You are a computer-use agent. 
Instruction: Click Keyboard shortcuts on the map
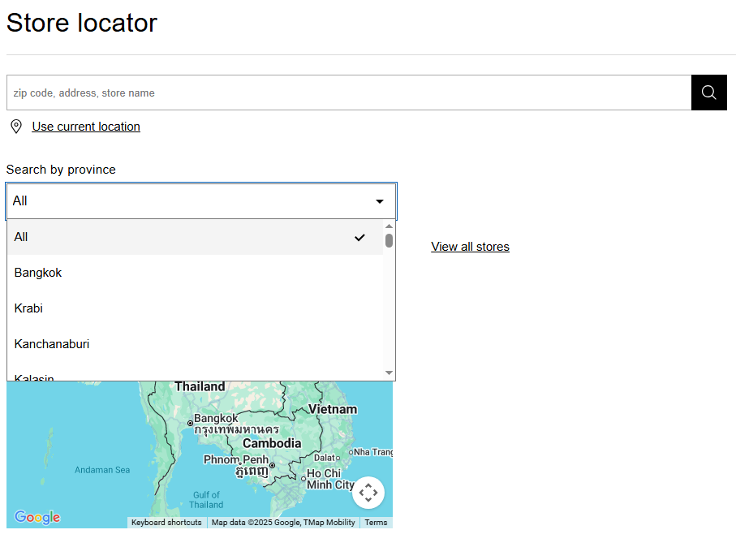coord(166,523)
